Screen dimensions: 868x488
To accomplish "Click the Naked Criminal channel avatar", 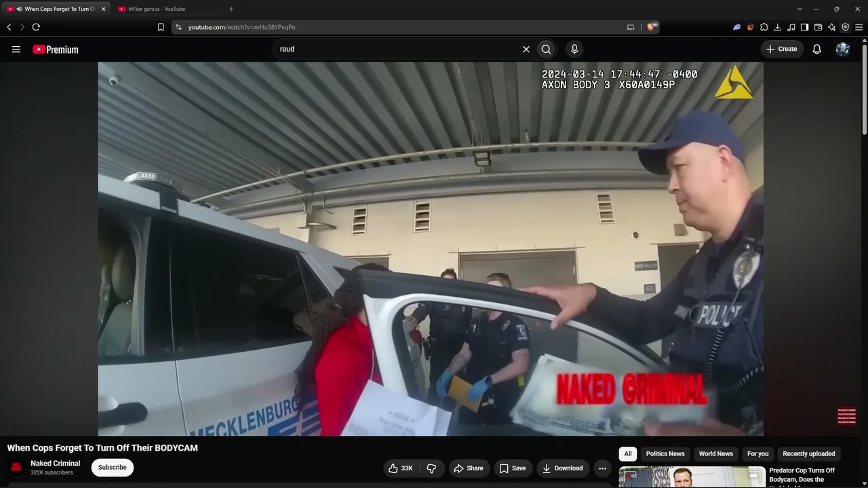I will point(16,467).
